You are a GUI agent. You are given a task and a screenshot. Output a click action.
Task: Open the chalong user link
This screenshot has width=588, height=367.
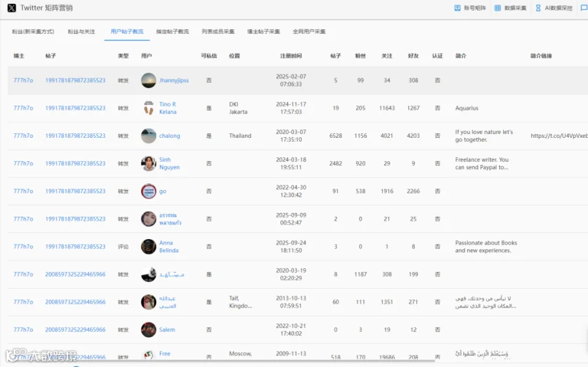(169, 136)
